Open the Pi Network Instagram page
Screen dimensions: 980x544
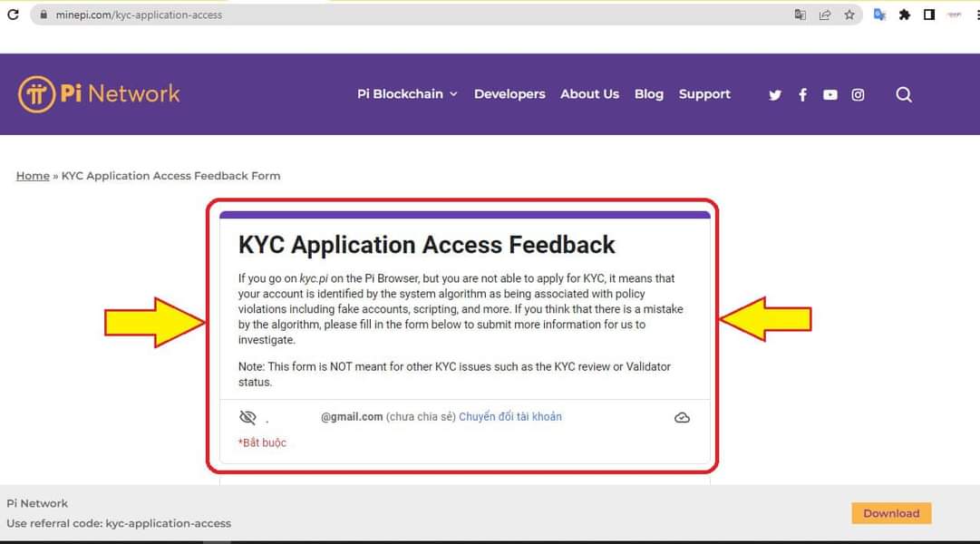(858, 95)
